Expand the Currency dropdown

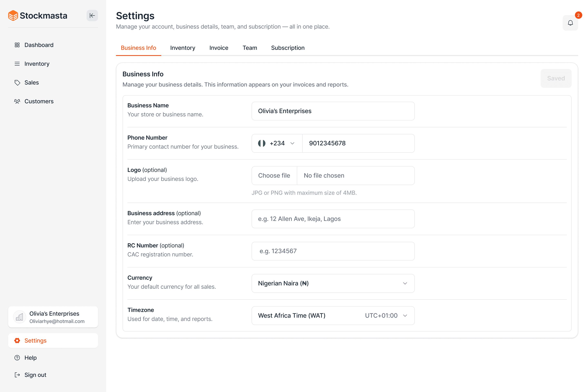point(333,283)
